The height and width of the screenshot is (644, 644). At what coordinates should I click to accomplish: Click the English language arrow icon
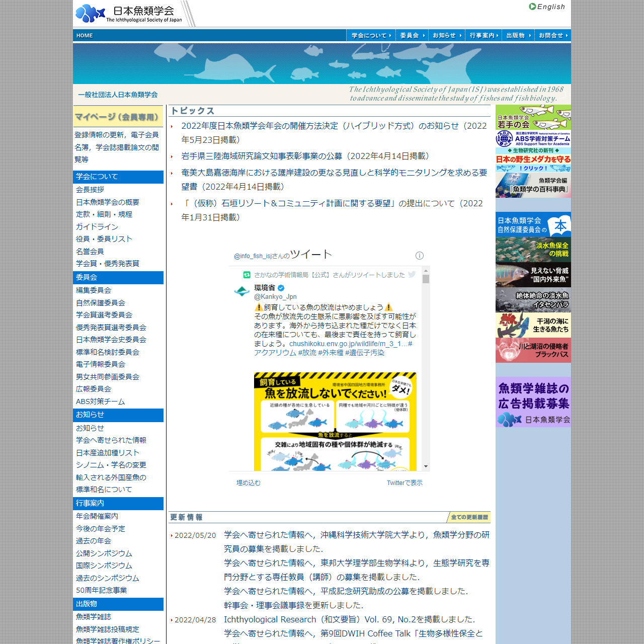pyautogui.click(x=532, y=7)
